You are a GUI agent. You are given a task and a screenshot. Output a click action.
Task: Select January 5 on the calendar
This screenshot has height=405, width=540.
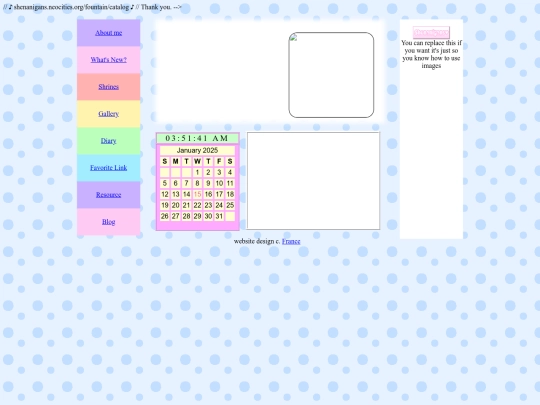click(165, 183)
